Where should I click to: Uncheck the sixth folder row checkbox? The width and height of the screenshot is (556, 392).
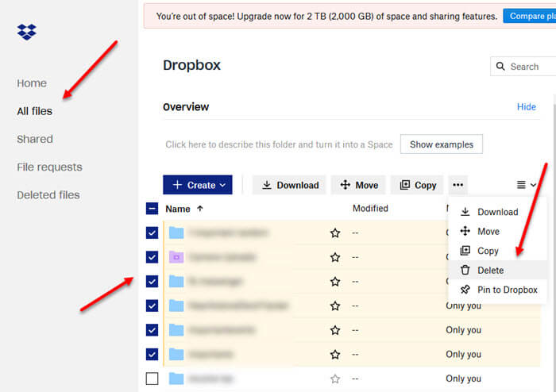click(x=153, y=354)
